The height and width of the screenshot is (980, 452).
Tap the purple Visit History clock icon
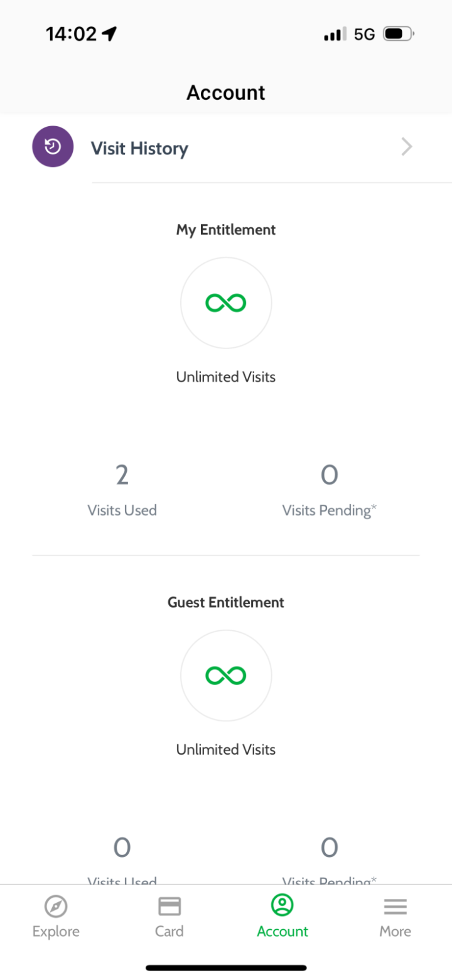point(53,147)
